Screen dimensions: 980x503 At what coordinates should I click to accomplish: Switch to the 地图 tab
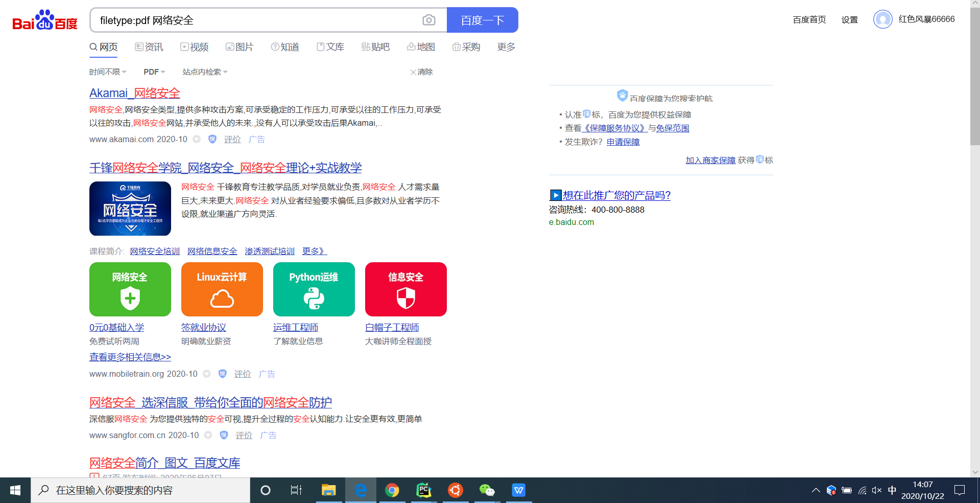pyautogui.click(x=421, y=47)
